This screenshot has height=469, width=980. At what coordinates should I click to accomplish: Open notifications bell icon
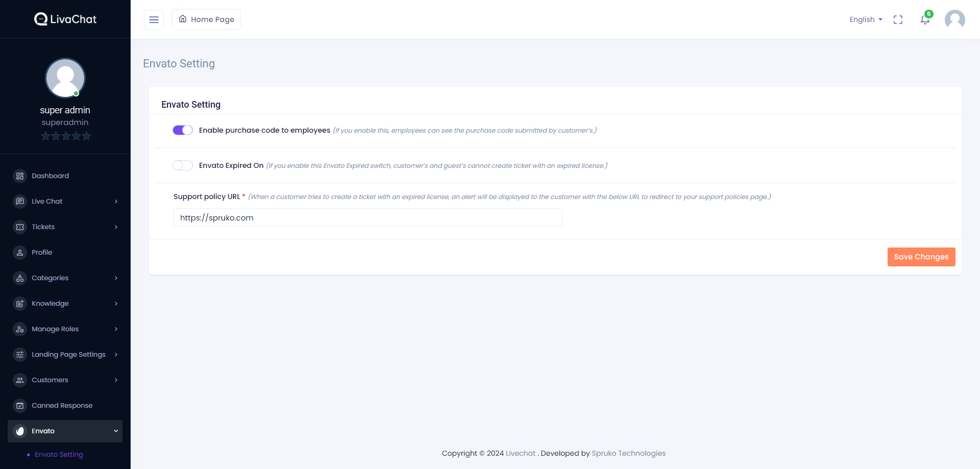tap(924, 20)
